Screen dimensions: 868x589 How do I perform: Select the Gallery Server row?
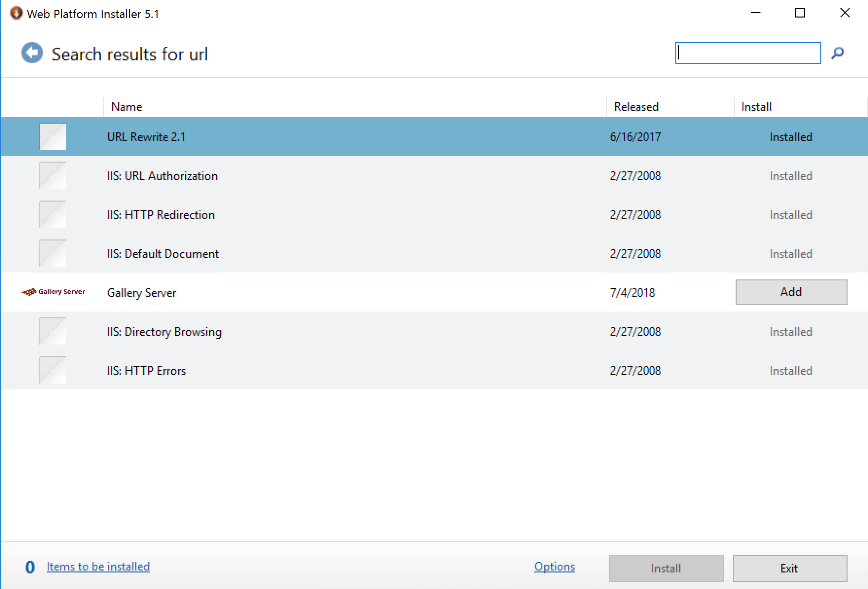click(x=341, y=292)
